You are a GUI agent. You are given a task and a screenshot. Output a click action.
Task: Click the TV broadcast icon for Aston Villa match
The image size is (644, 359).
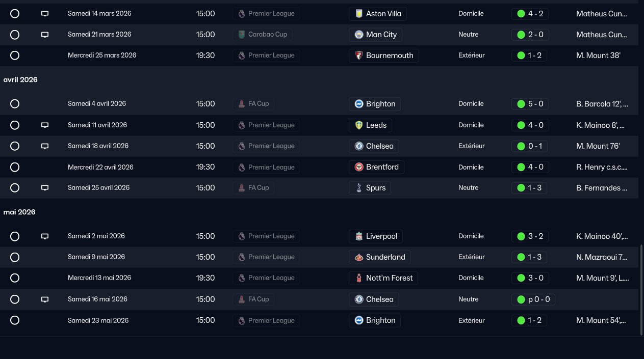(x=45, y=14)
